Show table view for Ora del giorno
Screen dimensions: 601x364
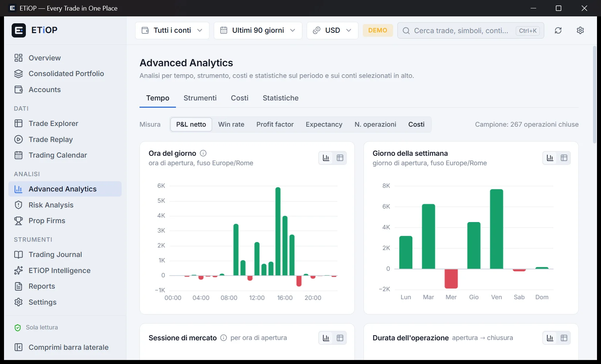tap(340, 158)
